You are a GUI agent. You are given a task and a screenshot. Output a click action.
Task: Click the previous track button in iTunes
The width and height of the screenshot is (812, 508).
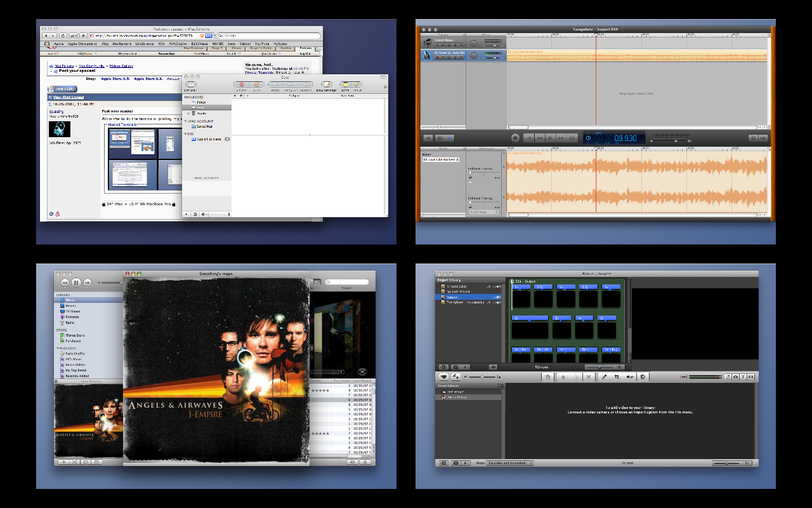[65, 282]
